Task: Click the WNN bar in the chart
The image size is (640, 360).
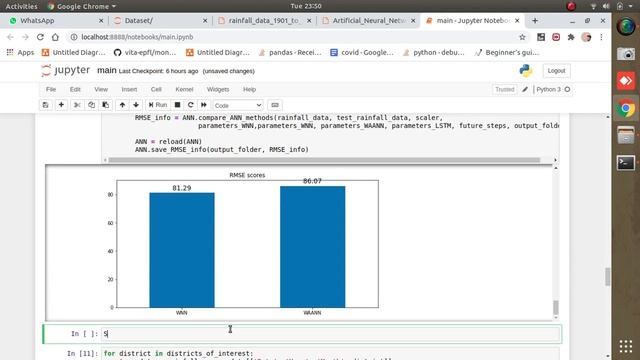Action: point(182,250)
